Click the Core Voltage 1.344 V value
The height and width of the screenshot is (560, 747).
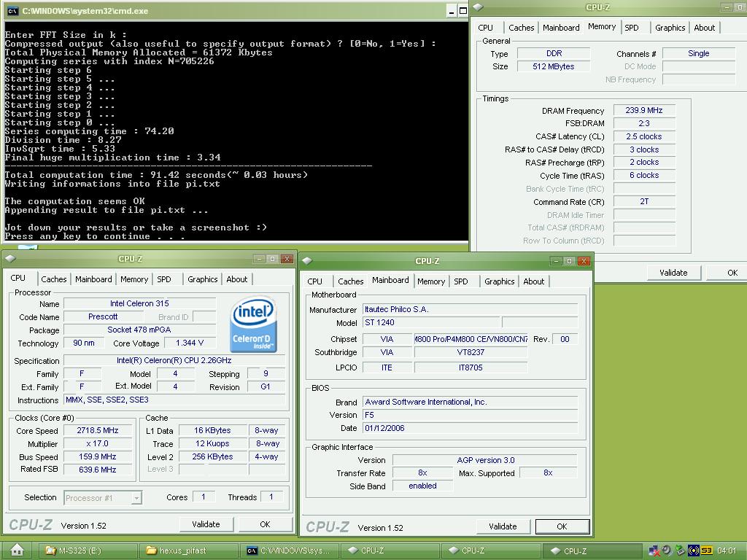190,343
